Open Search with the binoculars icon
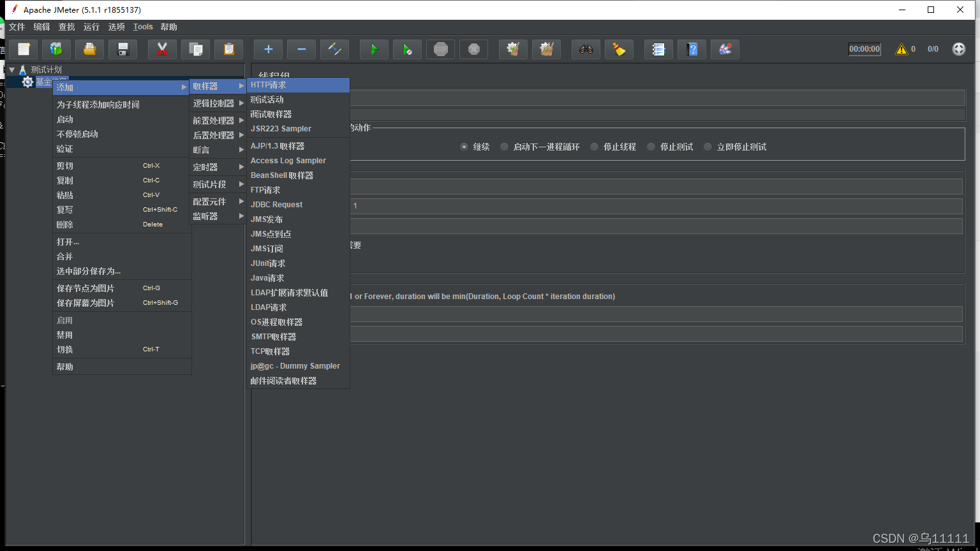The width and height of the screenshot is (980, 551). tap(586, 49)
